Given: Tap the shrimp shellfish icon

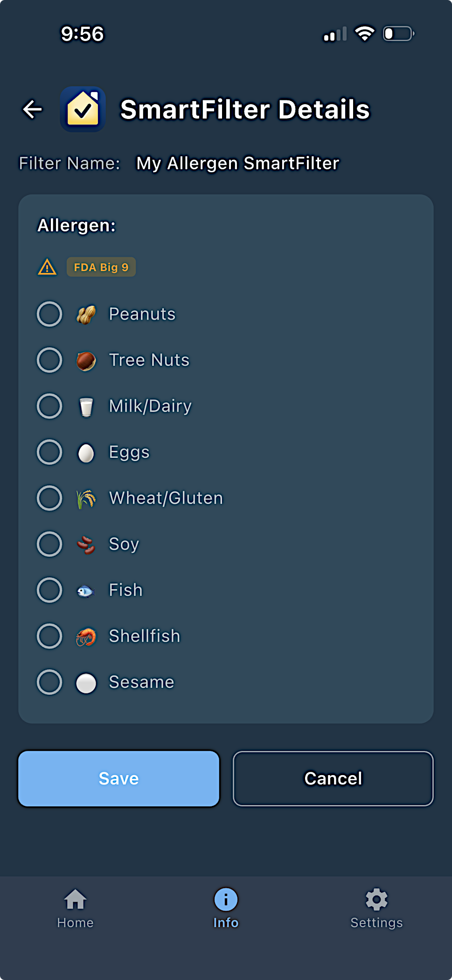Looking at the screenshot, I should tap(86, 637).
